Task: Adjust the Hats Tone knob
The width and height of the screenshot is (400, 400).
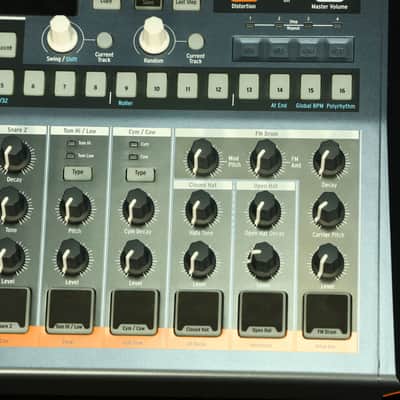Action: (201, 209)
